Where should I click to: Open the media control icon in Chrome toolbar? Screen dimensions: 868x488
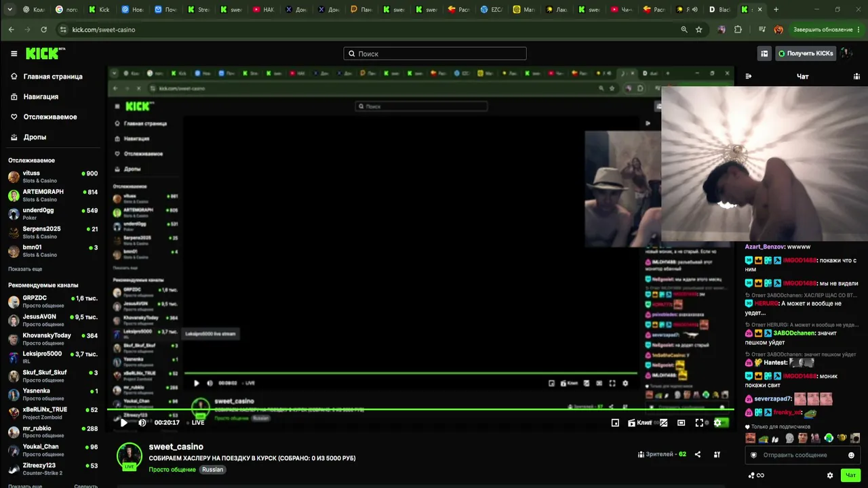pyautogui.click(x=763, y=30)
